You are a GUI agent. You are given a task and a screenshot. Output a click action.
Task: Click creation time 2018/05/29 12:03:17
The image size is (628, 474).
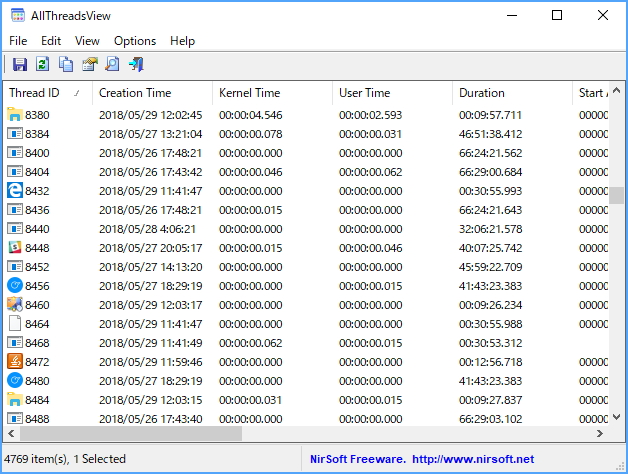(151, 305)
